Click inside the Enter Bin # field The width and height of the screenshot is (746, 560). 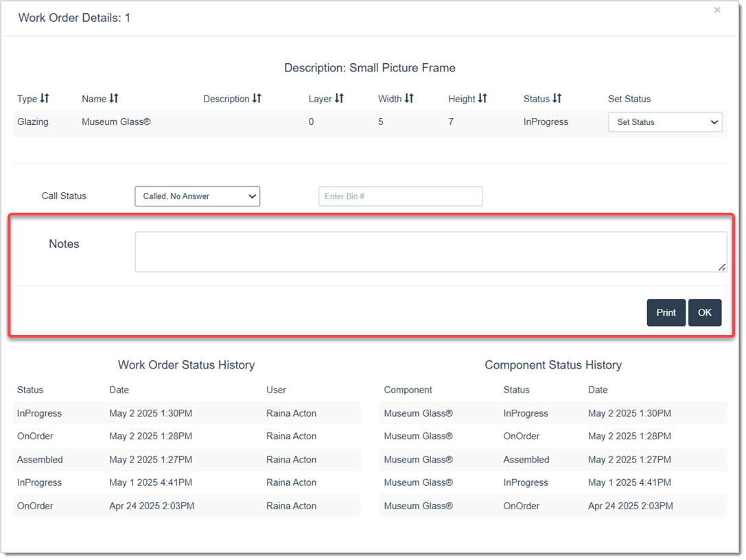(400, 196)
